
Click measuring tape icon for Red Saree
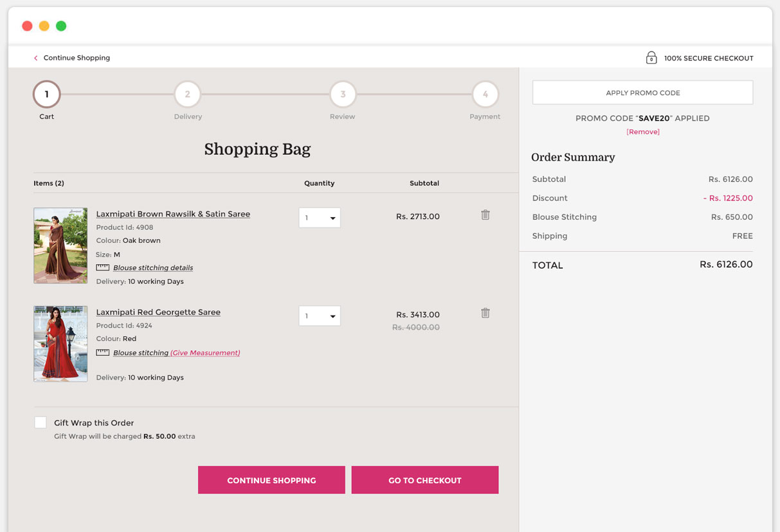(102, 353)
